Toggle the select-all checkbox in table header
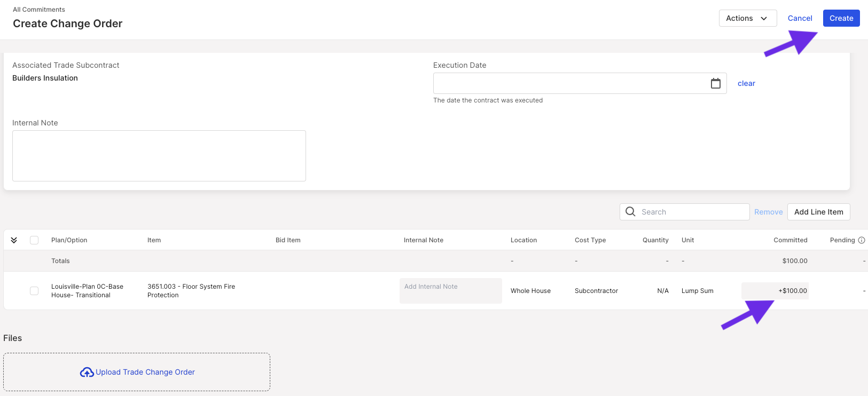The image size is (868, 396). point(34,240)
